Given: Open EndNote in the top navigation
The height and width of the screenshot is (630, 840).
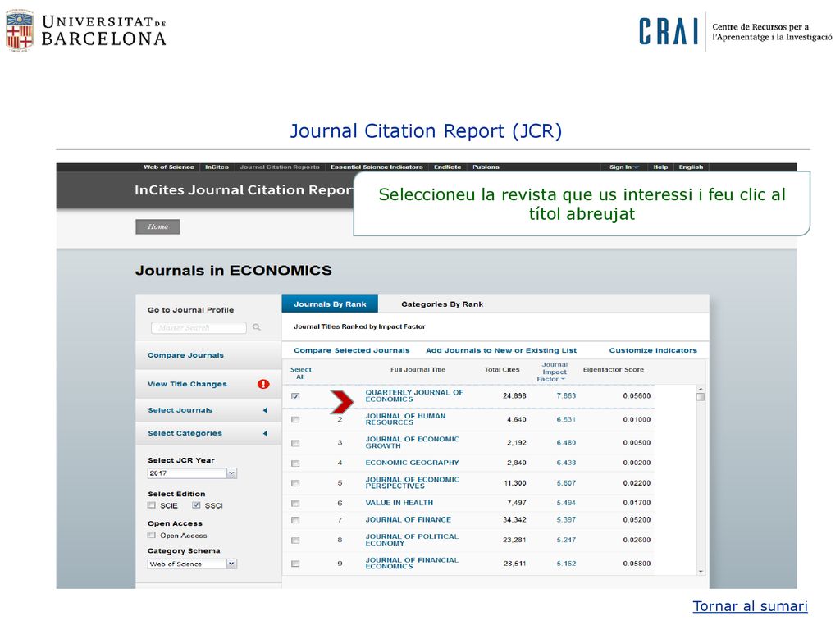Looking at the screenshot, I should tap(448, 167).
